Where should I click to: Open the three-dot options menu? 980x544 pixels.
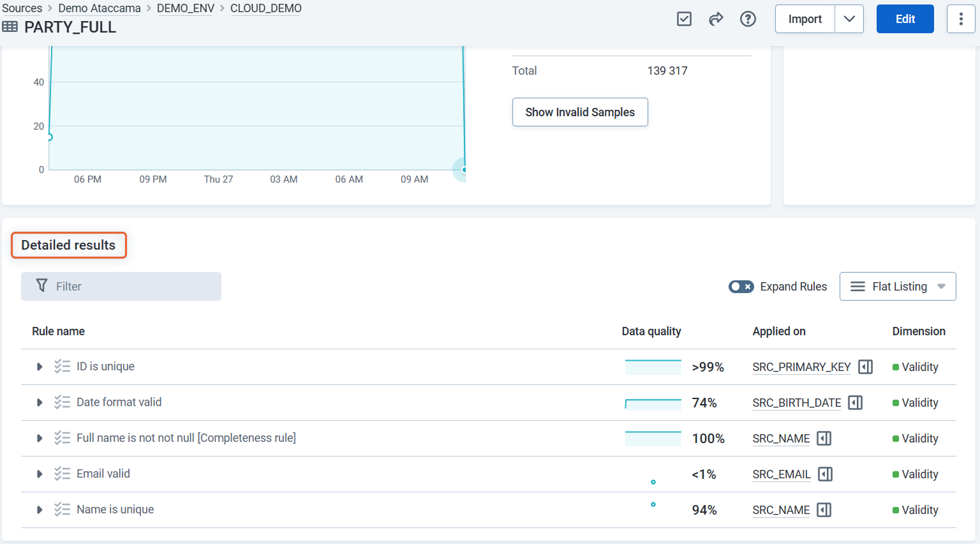point(961,19)
